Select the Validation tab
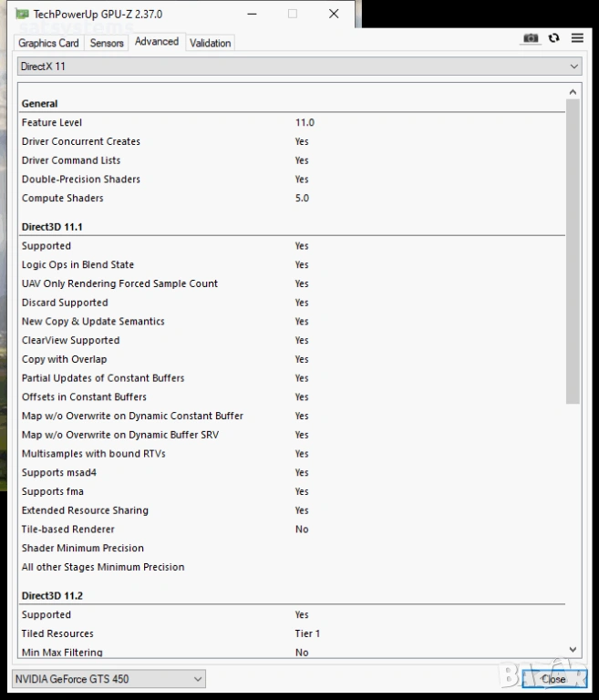Image resolution: width=599 pixels, height=700 pixels. [x=210, y=43]
